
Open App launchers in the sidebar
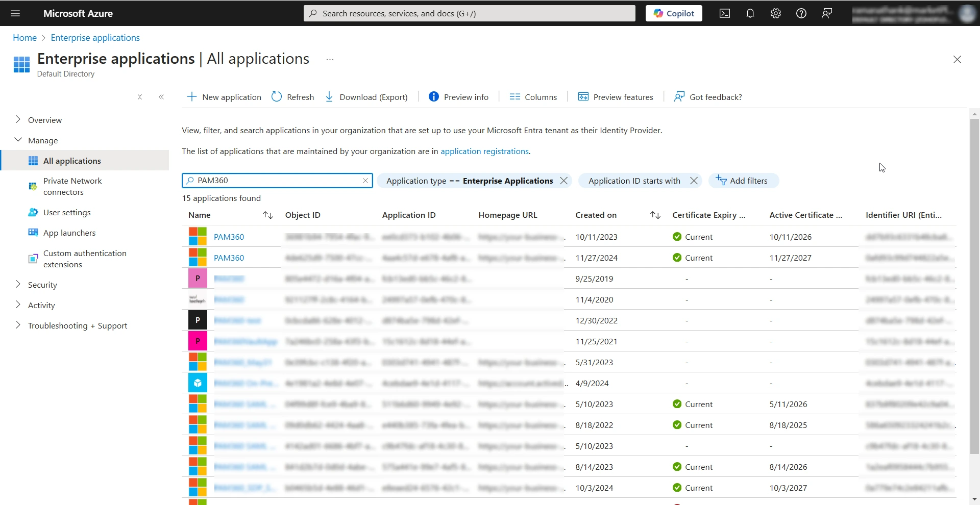[x=69, y=233]
